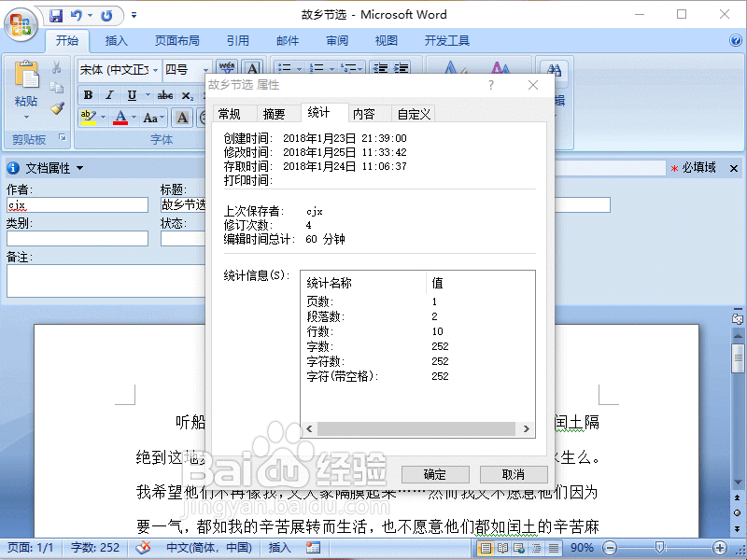
Task: Toggle character shading A button
Action: click(182, 118)
